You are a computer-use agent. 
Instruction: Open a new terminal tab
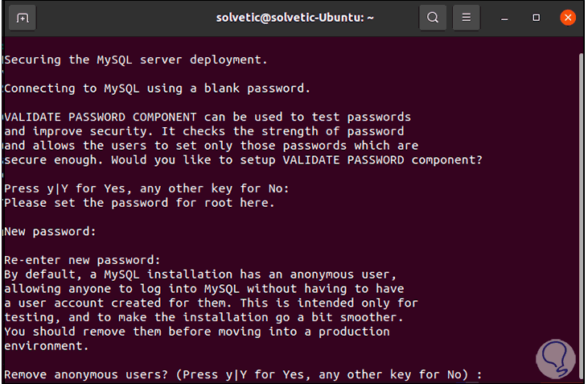[x=23, y=18]
